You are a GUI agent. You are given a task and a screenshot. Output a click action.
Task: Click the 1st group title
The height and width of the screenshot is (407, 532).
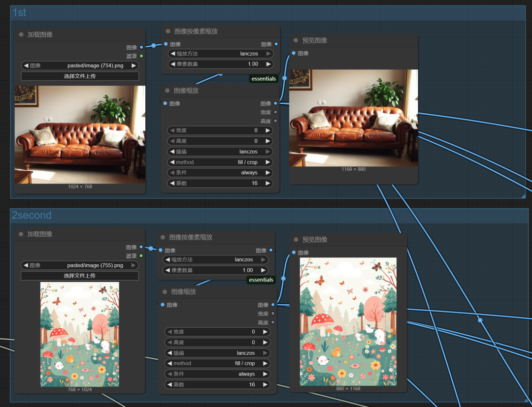(19, 12)
